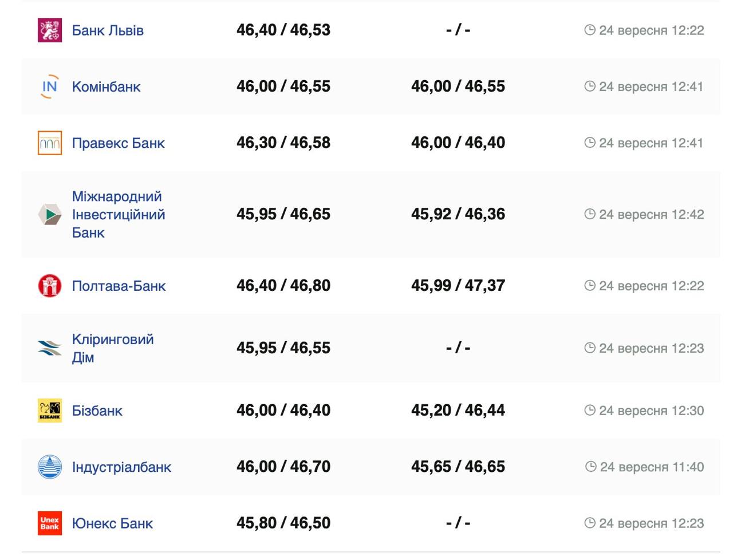Click the Kominbank IN logo
Viewport: 733px width, 560px height.
(50, 86)
